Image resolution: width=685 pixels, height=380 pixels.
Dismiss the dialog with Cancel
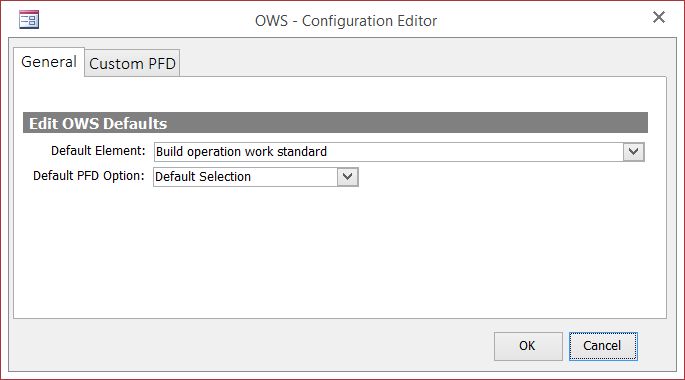click(x=603, y=346)
